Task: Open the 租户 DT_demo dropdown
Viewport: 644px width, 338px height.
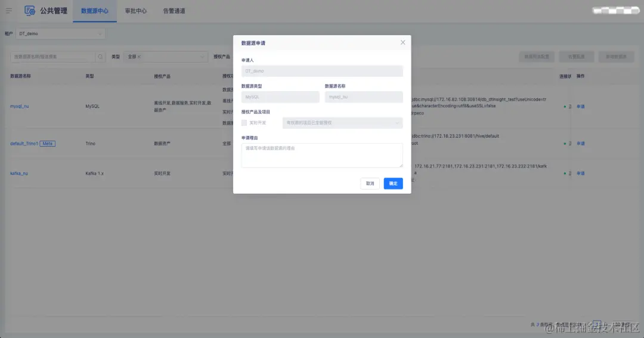Action: coord(60,33)
